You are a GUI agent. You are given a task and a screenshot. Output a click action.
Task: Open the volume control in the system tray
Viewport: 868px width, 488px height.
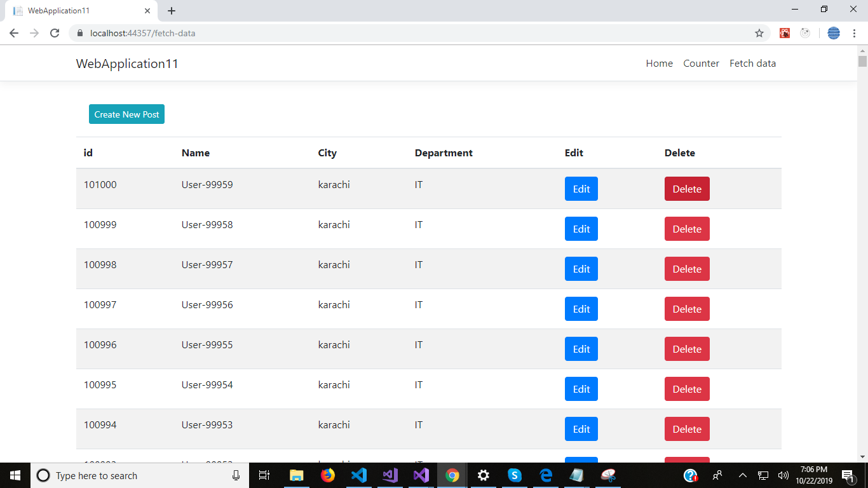tap(783, 475)
